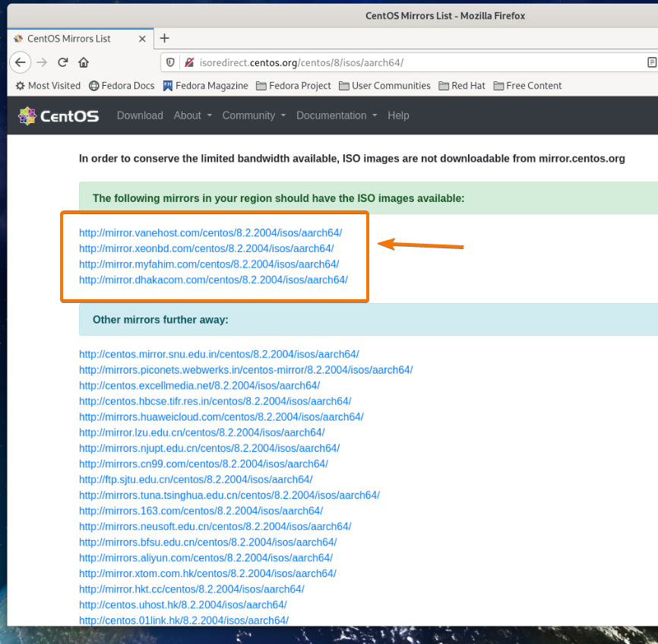Open mirror.lzu.edu.cn mirror link
Screen dimensions: 658x644
(201, 433)
